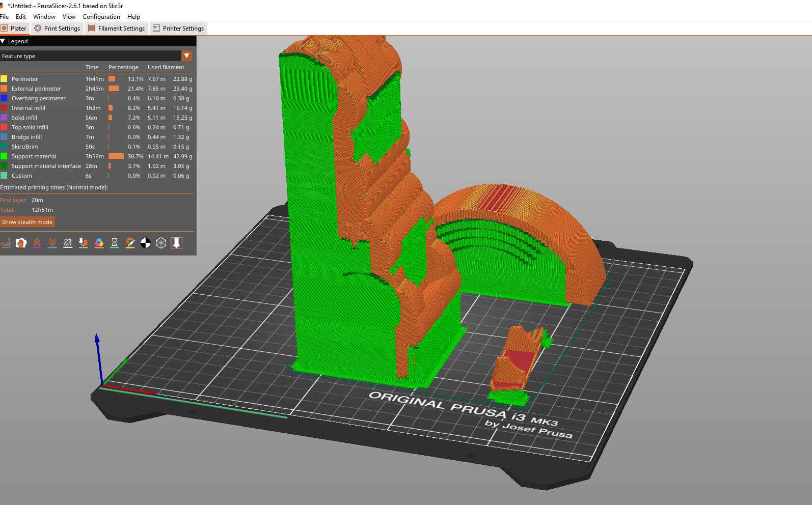The width and height of the screenshot is (812, 505).
Task: Toggle the Tool marker nozzle icon
Action: click(177, 243)
